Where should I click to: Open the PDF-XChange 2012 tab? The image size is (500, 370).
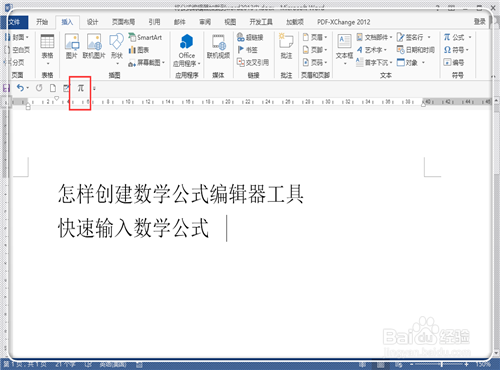pos(344,22)
